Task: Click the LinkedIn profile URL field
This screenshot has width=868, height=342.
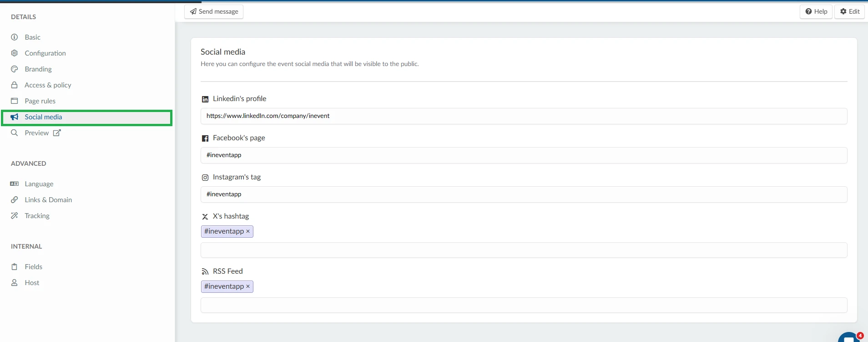Action: click(x=524, y=116)
